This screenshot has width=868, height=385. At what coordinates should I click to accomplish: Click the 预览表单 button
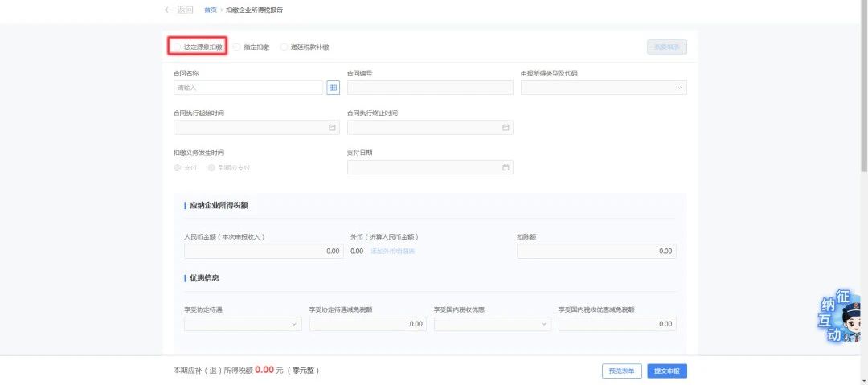(x=621, y=371)
